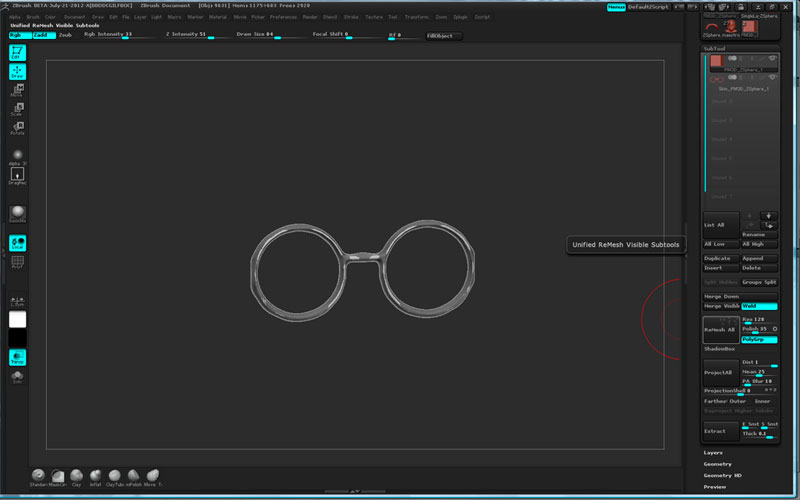Click the Merge Down button
Image resolution: width=800 pixels, height=500 pixels.
pos(740,296)
